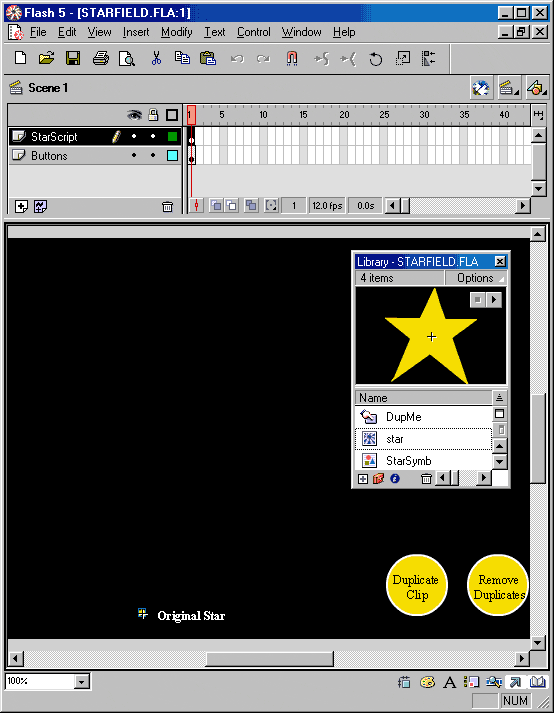This screenshot has width=554, height=713.
Task: Click the Print icon in toolbar
Action: coord(100,58)
